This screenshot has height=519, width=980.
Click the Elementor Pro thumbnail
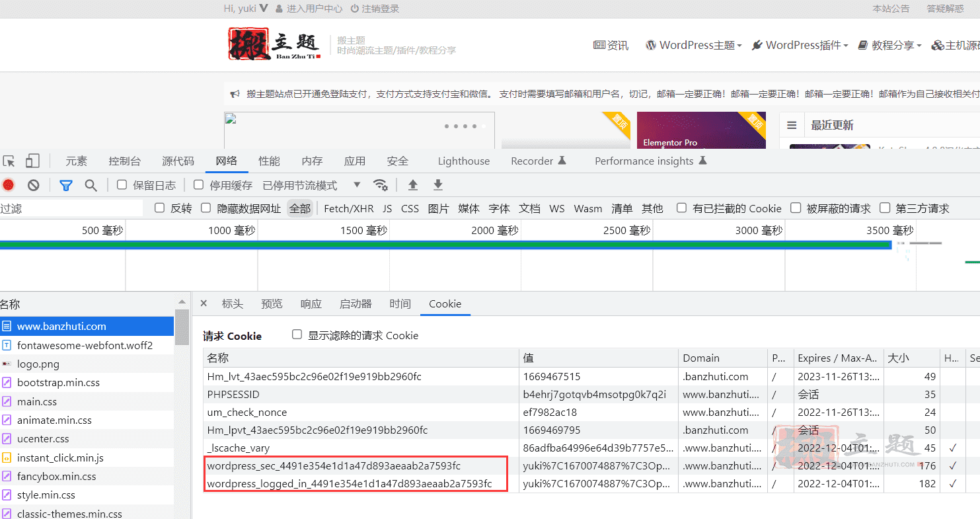[701, 130]
